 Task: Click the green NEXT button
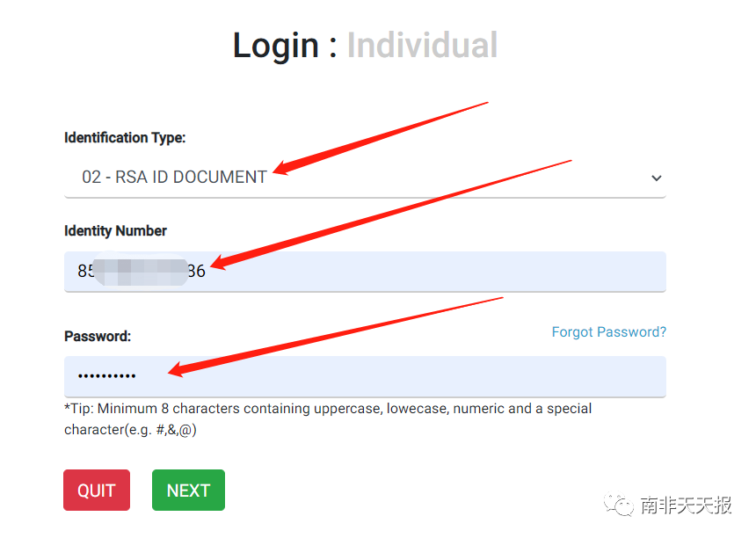pos(188,491)
